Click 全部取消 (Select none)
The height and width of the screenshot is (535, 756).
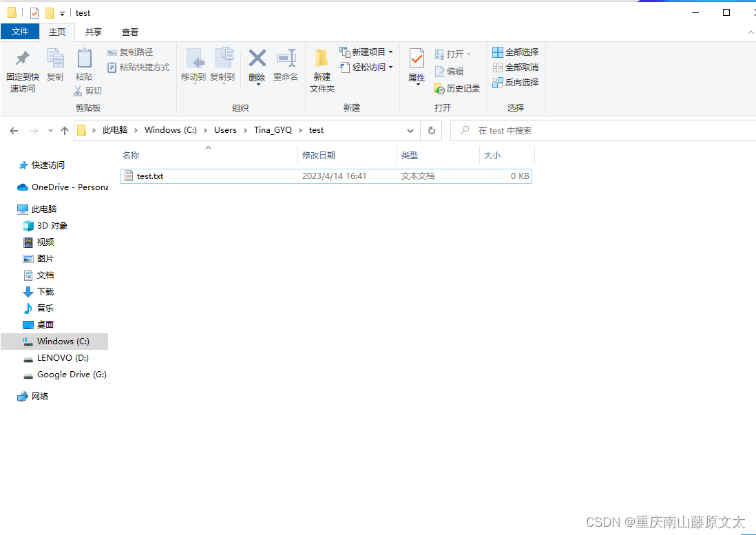point(515,67)
